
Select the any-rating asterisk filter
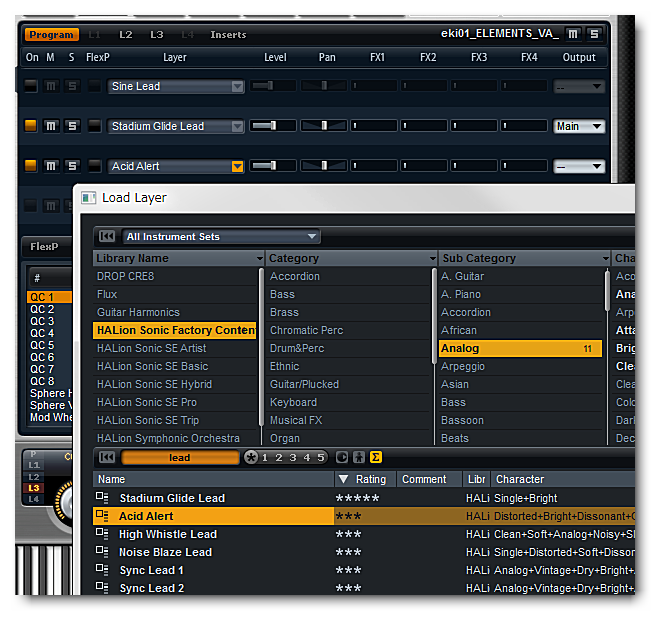pyautogui.click(x=251, y=457)
